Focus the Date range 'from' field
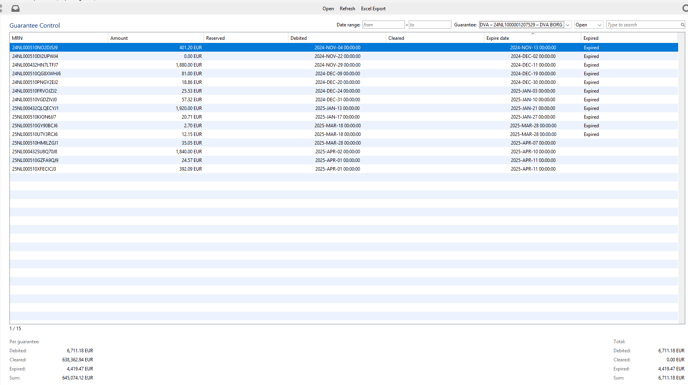 pos(383,25)
